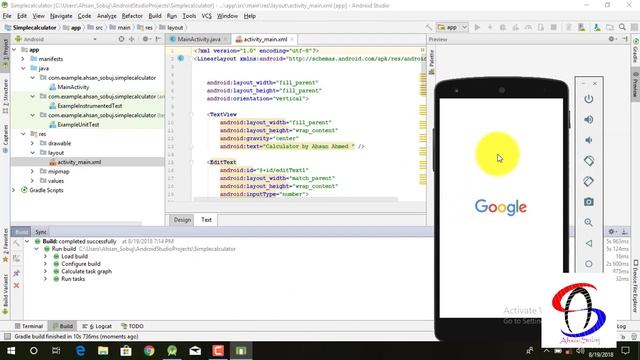Open the Terminal tool window
This screenshot has height=360, width=640.
tap(29, 326)
